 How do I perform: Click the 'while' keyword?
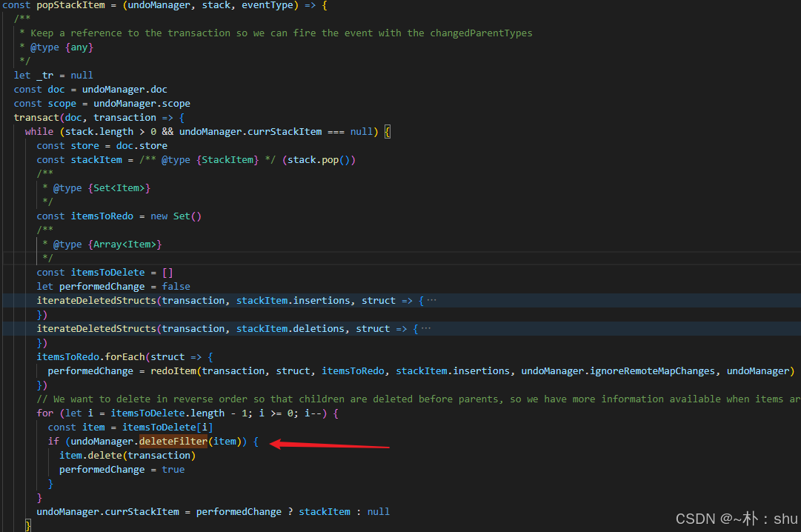click(x=39, y=132)
